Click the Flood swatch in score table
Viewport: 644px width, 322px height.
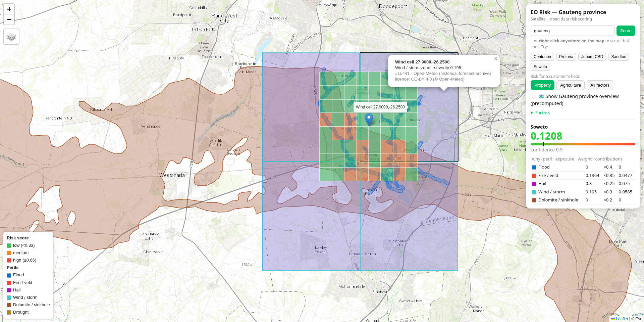pos(534,167)
